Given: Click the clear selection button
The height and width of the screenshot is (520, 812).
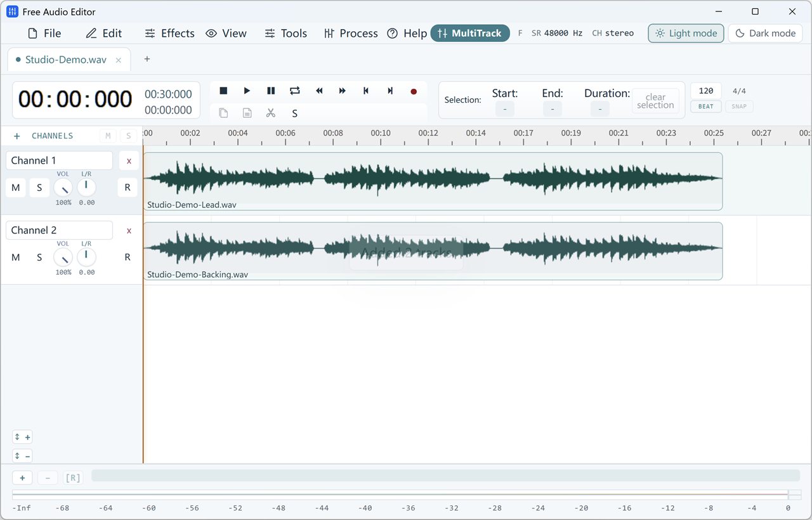Looking at the screenshot, I should point(655,101).
